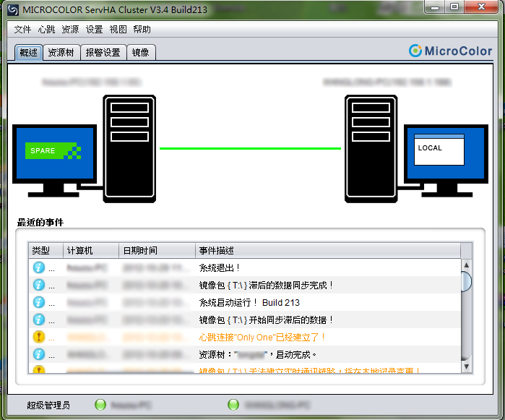
Task: Sort by the 计算机 column header
Action: pos(91,250)
